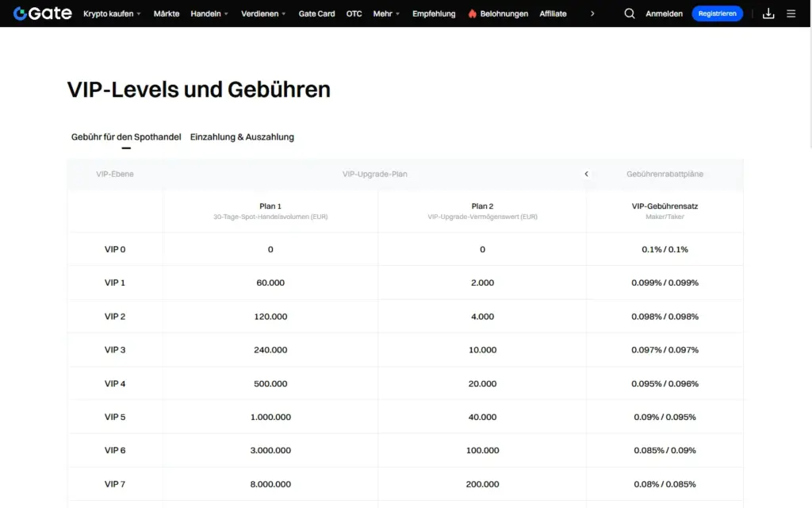Select the VIP 7 row label
812x508 pixels.
114,484
